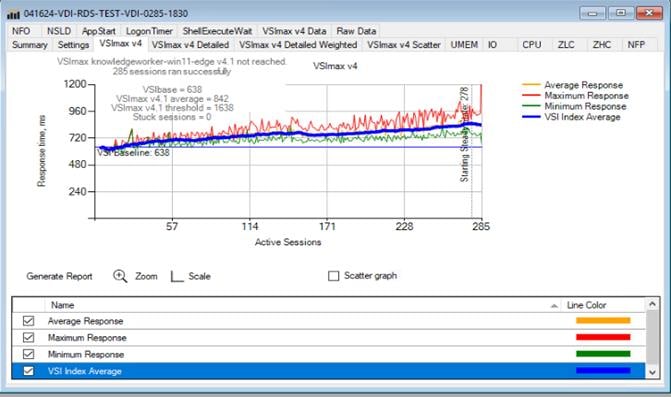This screenshot has height=397, width=671.
Task: Select the VSImax v4 tab
Action: (121, 44)
